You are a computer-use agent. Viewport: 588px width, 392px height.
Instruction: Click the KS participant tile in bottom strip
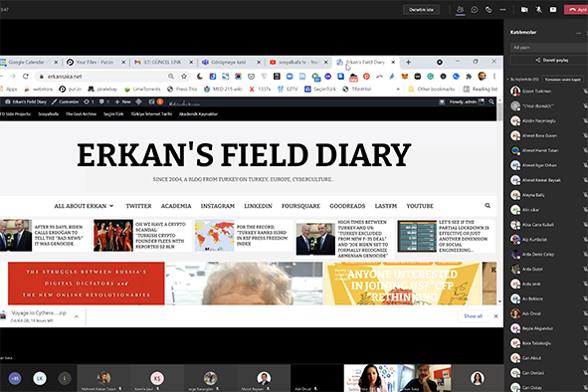[157, 378]
